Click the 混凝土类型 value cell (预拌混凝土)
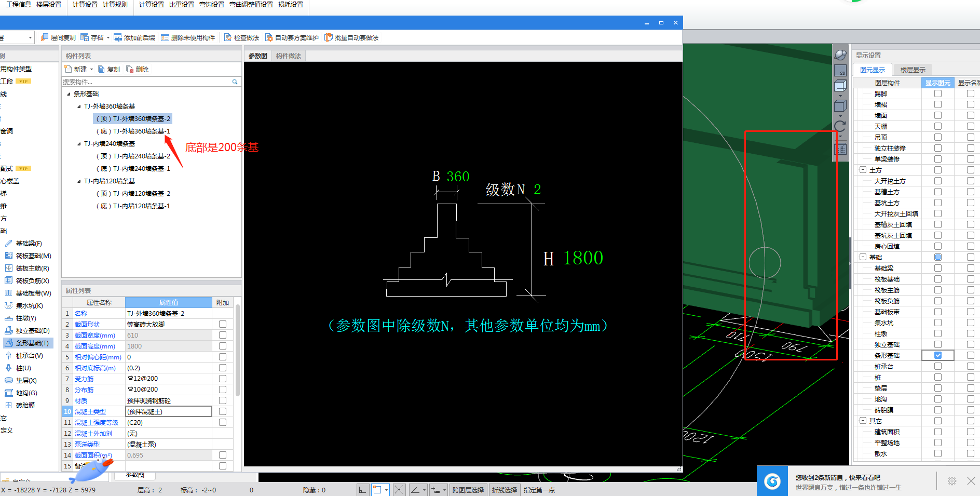 tap(169, 411)
